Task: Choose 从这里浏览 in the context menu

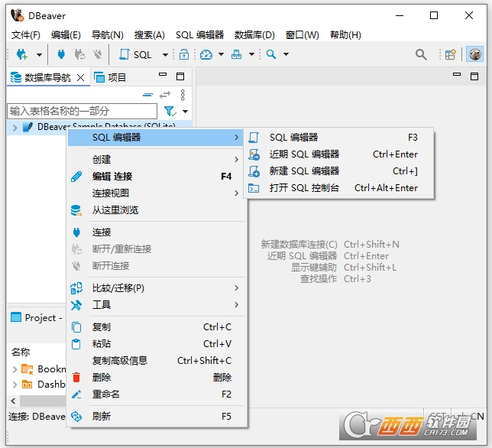Action: pyautogui.click(x=157, y=210)
